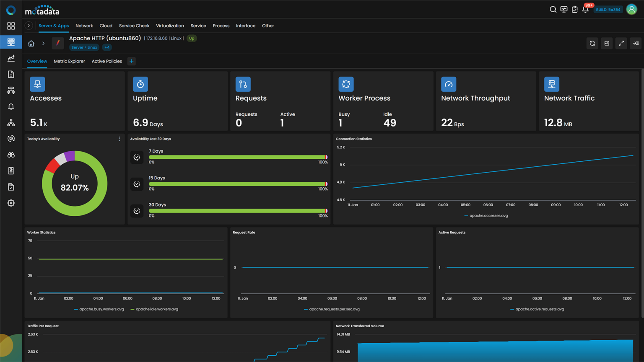Click the home icon in breadcrumb
Image resolution: width=644 pixels, height=362 pixels.
click(31, 44)
